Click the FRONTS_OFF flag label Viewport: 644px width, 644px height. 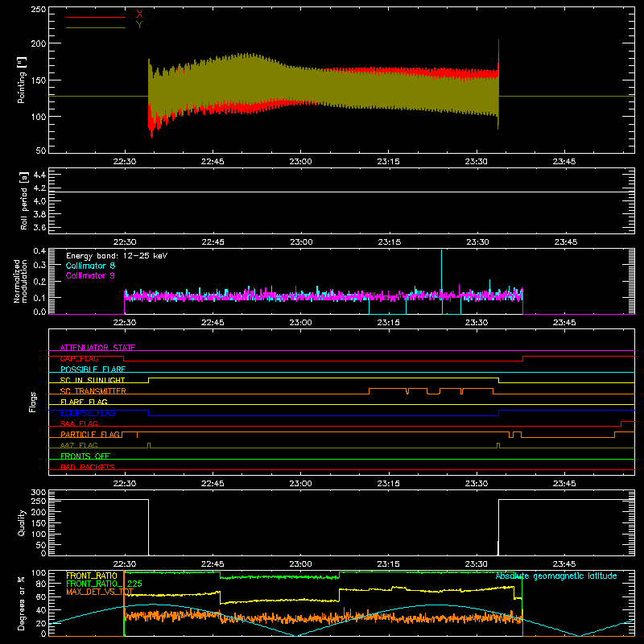[85, 456]
